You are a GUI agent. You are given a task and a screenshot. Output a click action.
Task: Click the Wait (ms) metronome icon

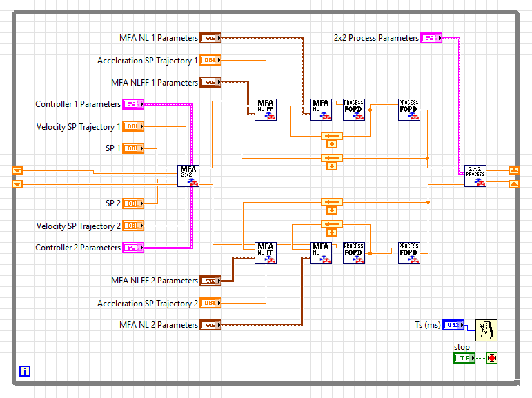[487, 330]
